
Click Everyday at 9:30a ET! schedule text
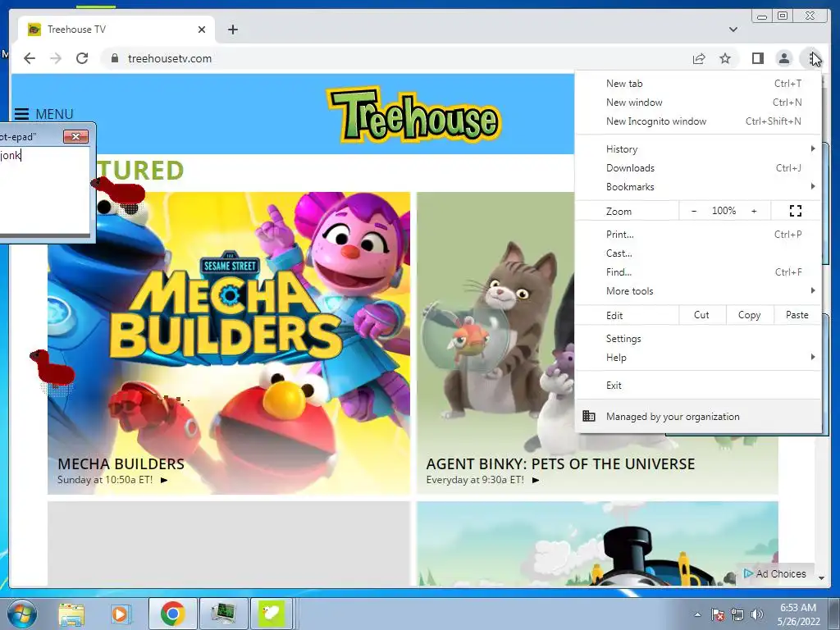tap(475, 480)
